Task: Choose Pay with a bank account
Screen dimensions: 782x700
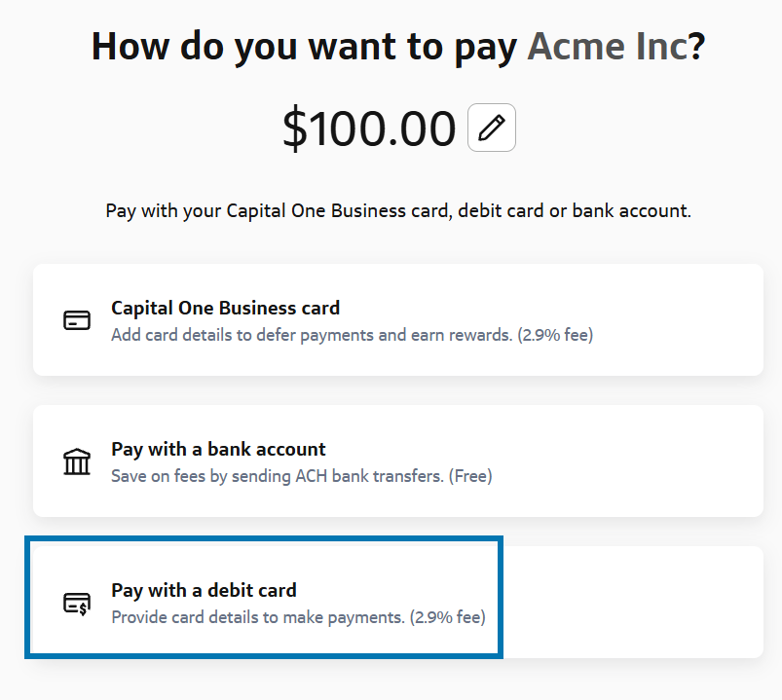Action: pos(218,450)
